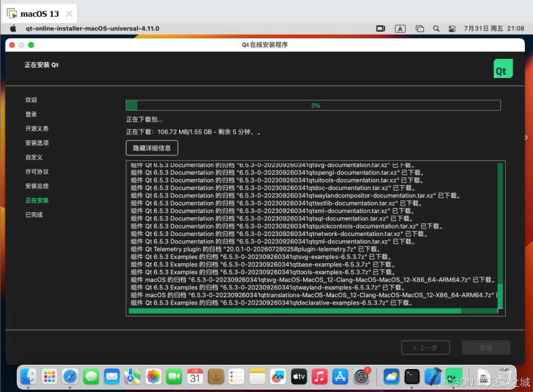Open Calendar showing 31 in Dock
This screenshot has height=392, width=533.
click(x=195, y=377)
